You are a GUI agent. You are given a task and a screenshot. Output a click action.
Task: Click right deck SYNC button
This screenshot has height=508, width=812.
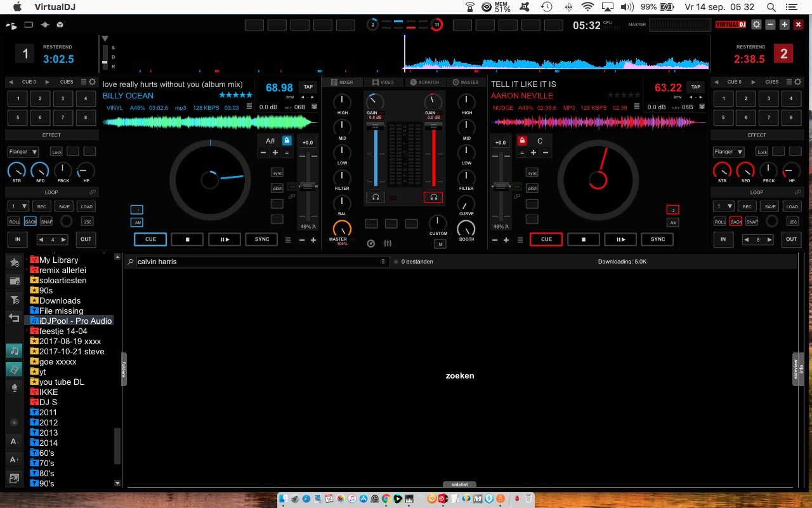(x=658, y=239)
